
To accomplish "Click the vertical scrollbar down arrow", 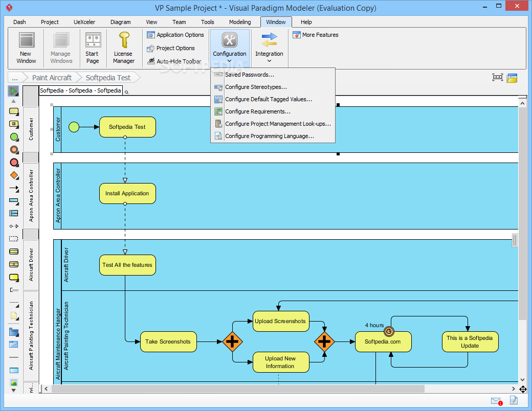I will (x=522, y=380).
